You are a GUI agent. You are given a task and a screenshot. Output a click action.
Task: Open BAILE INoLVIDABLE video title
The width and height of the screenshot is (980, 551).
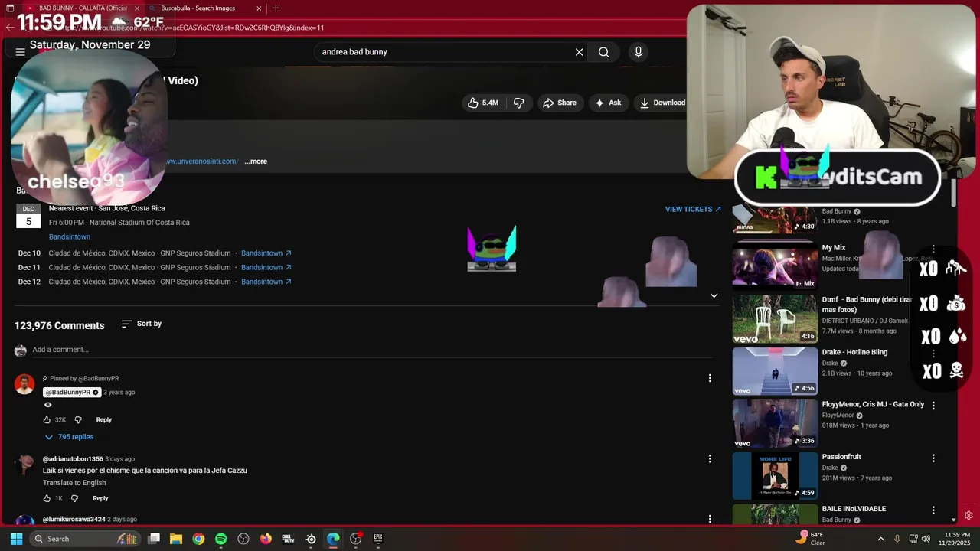(x=854, y=509)
